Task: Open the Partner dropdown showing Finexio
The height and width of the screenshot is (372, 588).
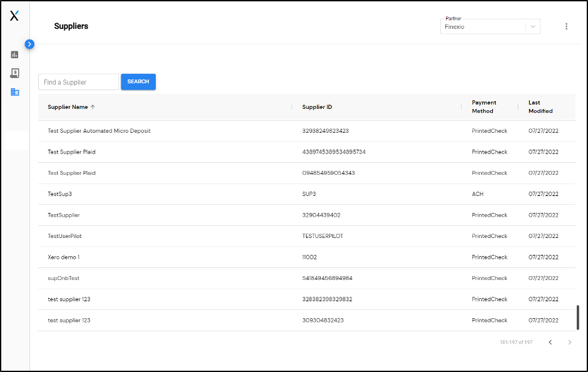Action: point(490,26)
